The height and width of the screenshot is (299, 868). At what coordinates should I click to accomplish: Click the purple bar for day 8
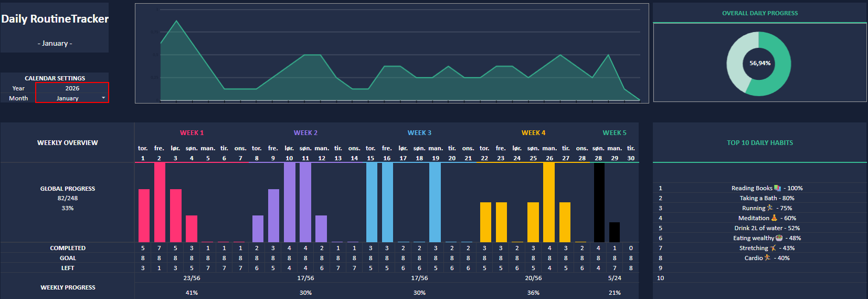pyautogui.click(x=258, y=229)
